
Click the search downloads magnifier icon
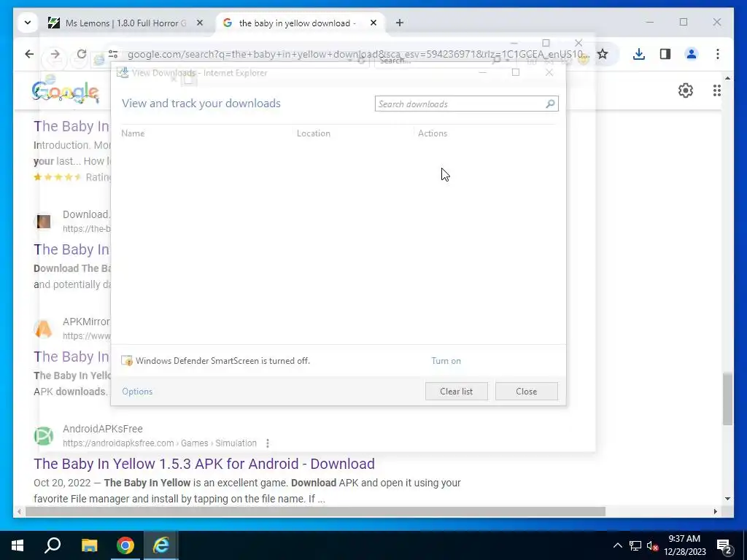click(x=550, y=104)
